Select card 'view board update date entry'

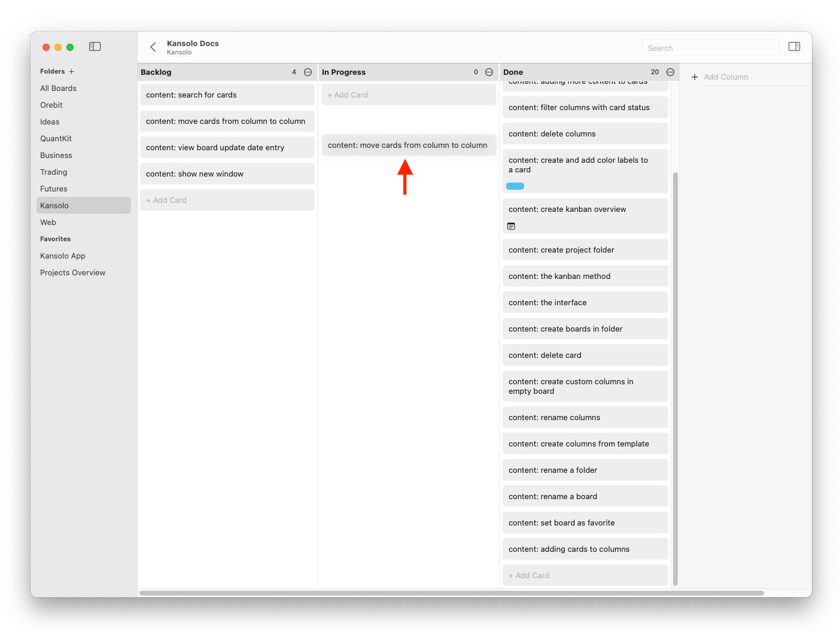click(x=227, y=147)
